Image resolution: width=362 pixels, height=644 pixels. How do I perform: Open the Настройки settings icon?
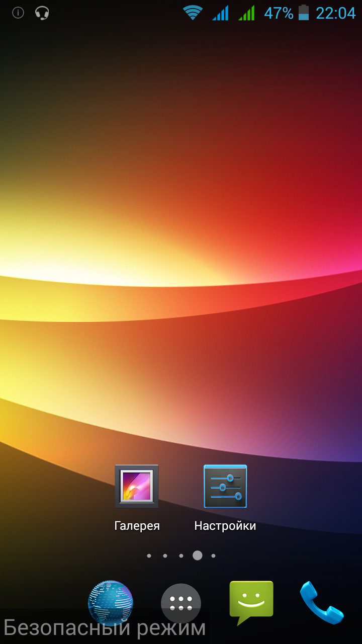tap(225, 486)
